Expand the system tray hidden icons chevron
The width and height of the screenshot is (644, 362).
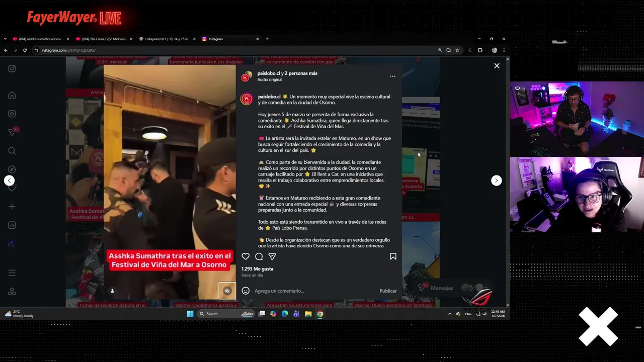tap(450, 314)
